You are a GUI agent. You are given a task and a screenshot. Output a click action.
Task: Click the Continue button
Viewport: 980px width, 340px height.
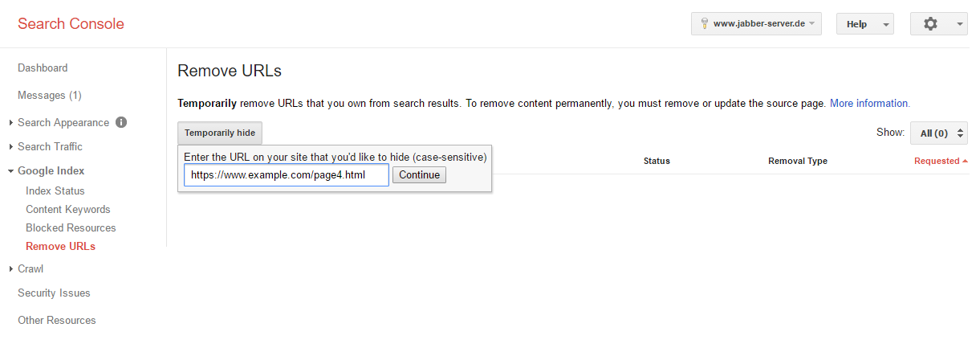tap(419, 174)
